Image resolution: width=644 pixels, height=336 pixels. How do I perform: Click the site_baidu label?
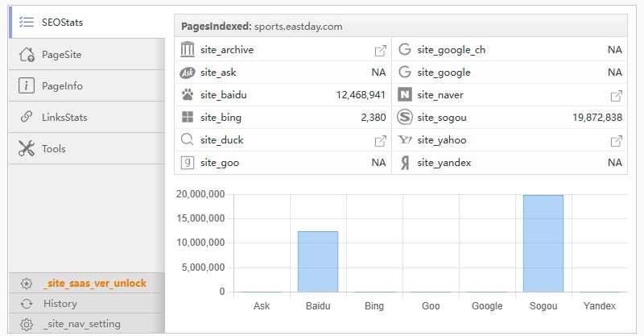(224, 95)
